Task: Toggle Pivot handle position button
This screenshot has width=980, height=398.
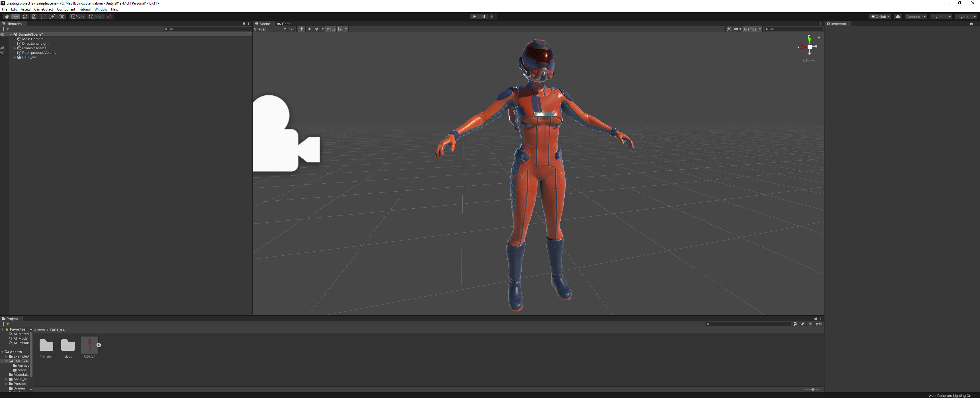Action: click(x=77, y=17)
